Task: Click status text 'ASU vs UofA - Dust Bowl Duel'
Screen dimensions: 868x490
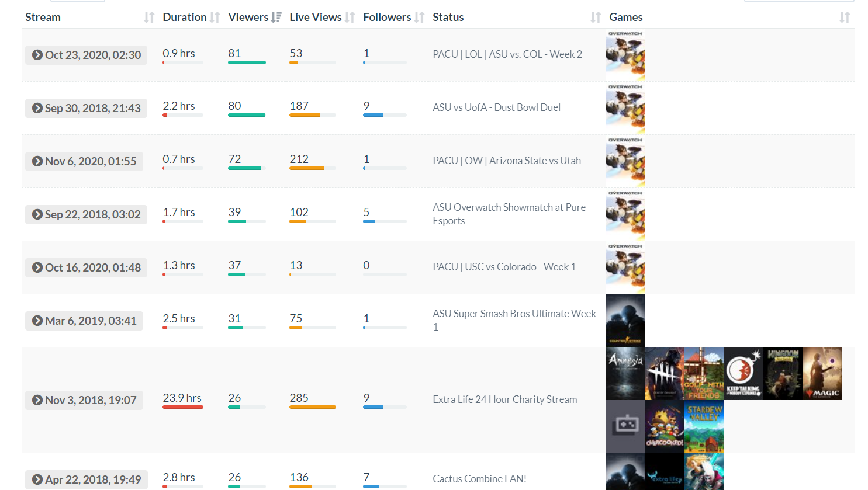Action: click(x=497, y=107)
